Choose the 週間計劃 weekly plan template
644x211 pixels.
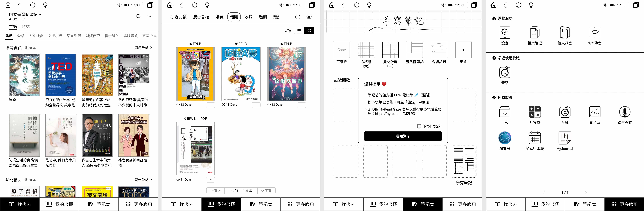tap(390, 55)
